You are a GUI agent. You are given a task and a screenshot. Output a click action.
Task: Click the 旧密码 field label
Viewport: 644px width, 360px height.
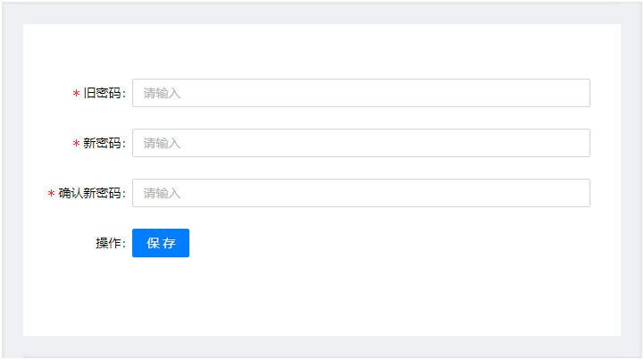[104, 93]
